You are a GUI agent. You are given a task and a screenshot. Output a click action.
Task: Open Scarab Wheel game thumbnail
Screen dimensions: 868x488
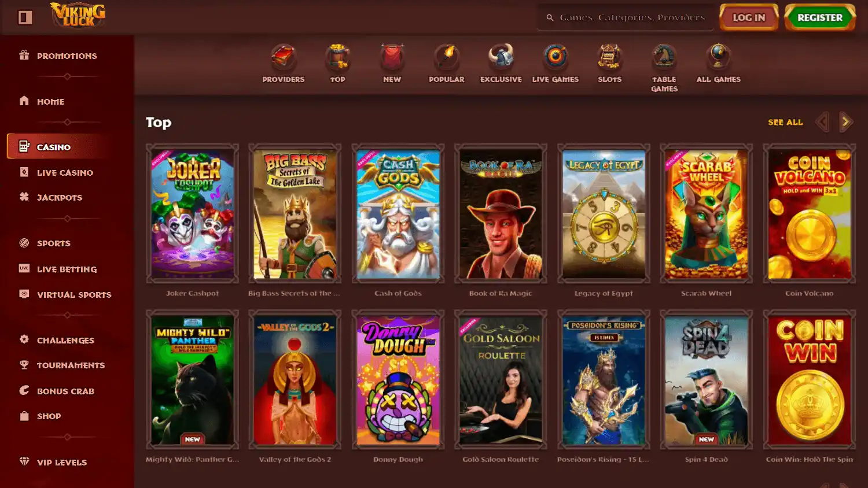point(707,213)
